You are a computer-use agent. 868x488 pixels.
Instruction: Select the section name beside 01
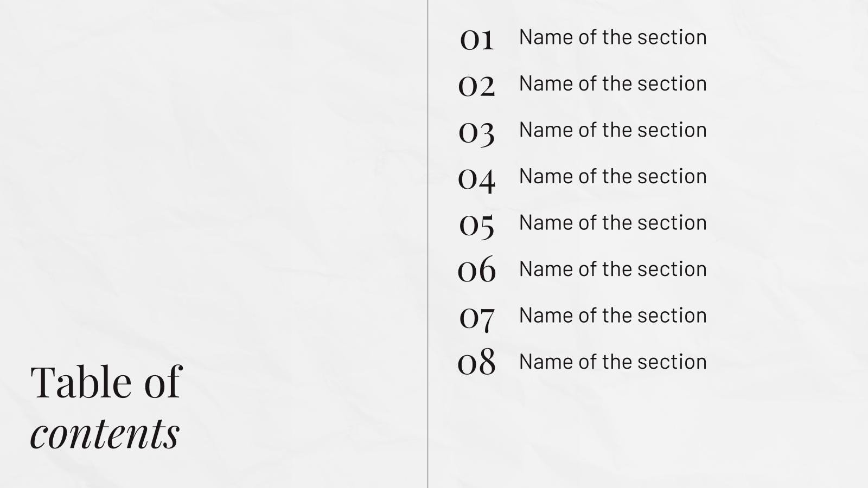pos(612,37)
